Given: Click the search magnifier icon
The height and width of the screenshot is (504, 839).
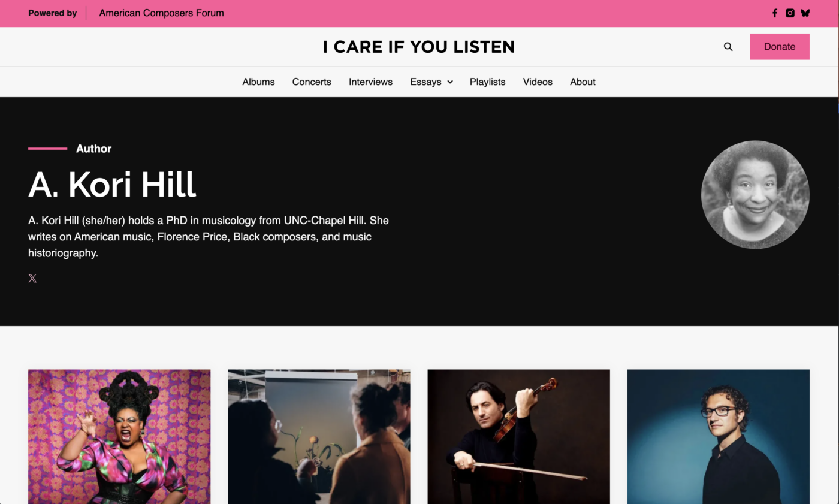Looking at the screenshot, I should pyautogui.click(x=728, y=47).
